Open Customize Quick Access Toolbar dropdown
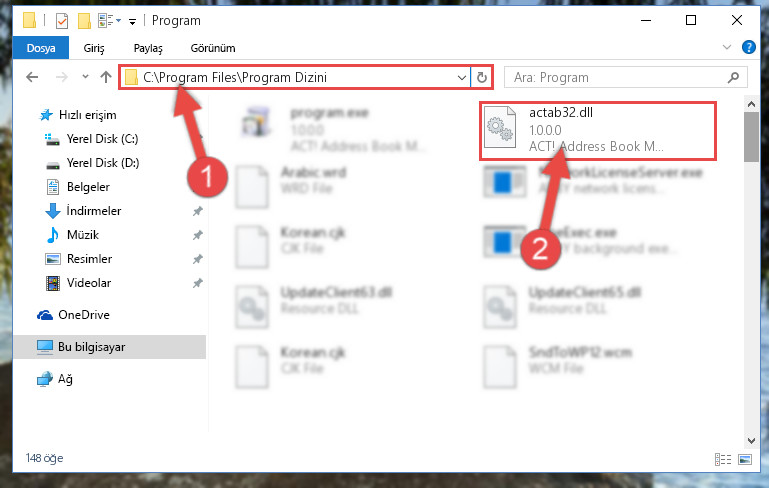769x488 pixels. (x=132, y=22)
